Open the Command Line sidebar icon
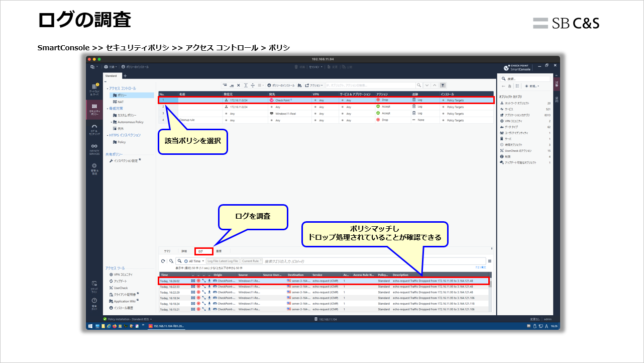Screen dimensions: 644x363 pos(94,287)
